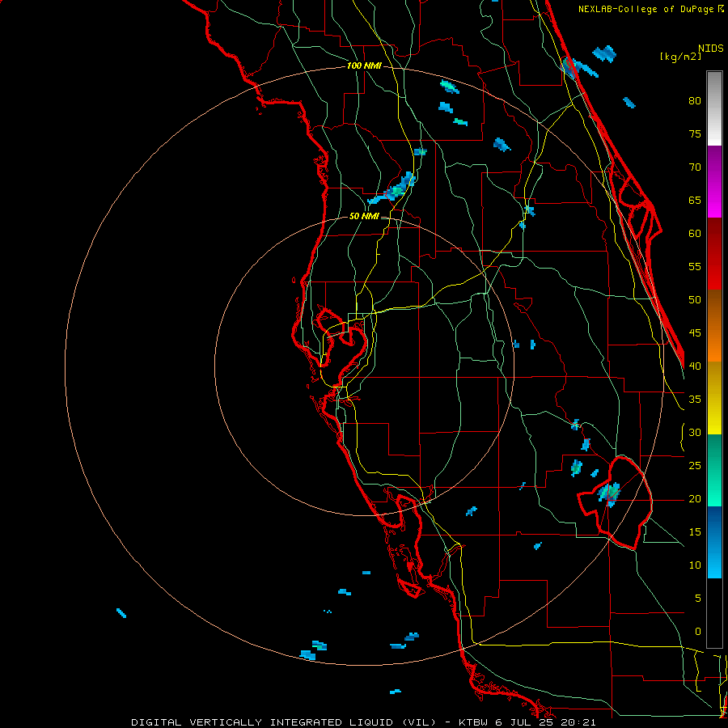Click the 15 value on color scale
Image resolution: width=728 pixels, height=728 pixels.
pos(695,532)
